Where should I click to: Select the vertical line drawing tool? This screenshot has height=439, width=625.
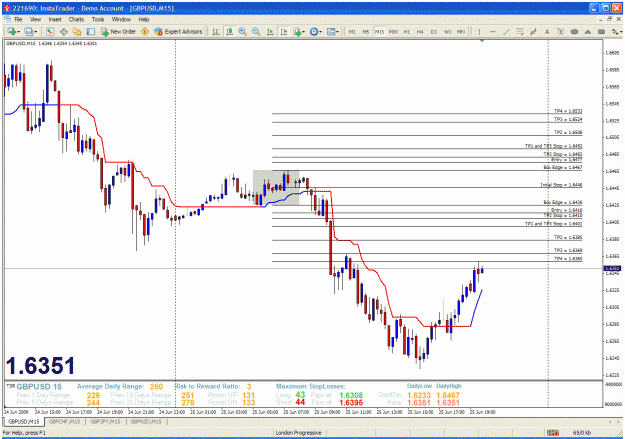480,31
